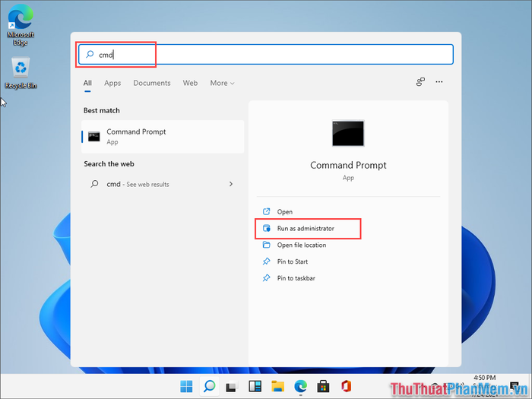Click the search box containing cmd
This screenshot has height=399, width=532.
coord(266,55)
